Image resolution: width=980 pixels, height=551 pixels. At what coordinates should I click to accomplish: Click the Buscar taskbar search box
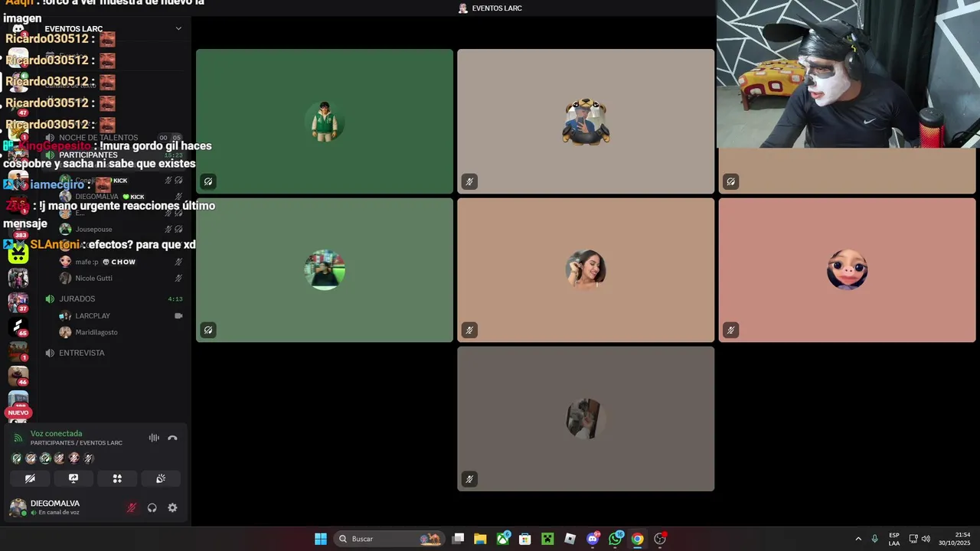[390, 539]
